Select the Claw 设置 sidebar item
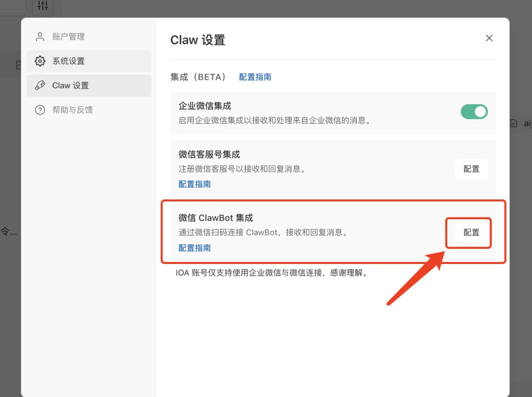532x397 pixels. 89,86
